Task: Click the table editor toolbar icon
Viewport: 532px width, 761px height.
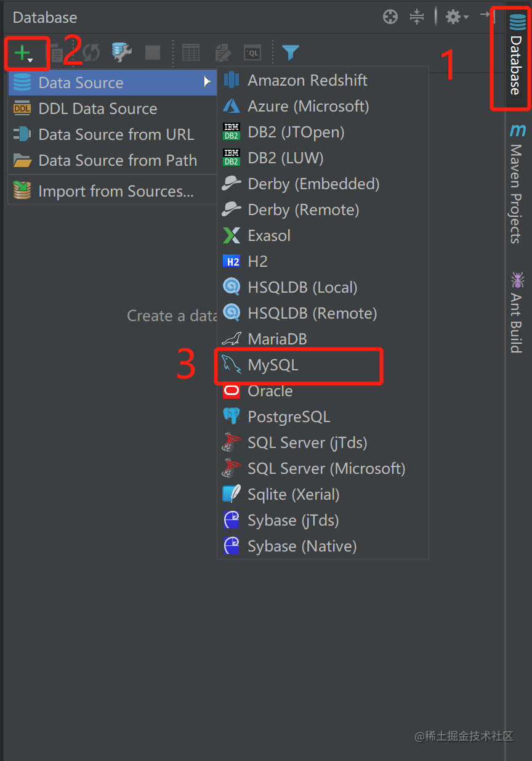Action: pos(191,53)
